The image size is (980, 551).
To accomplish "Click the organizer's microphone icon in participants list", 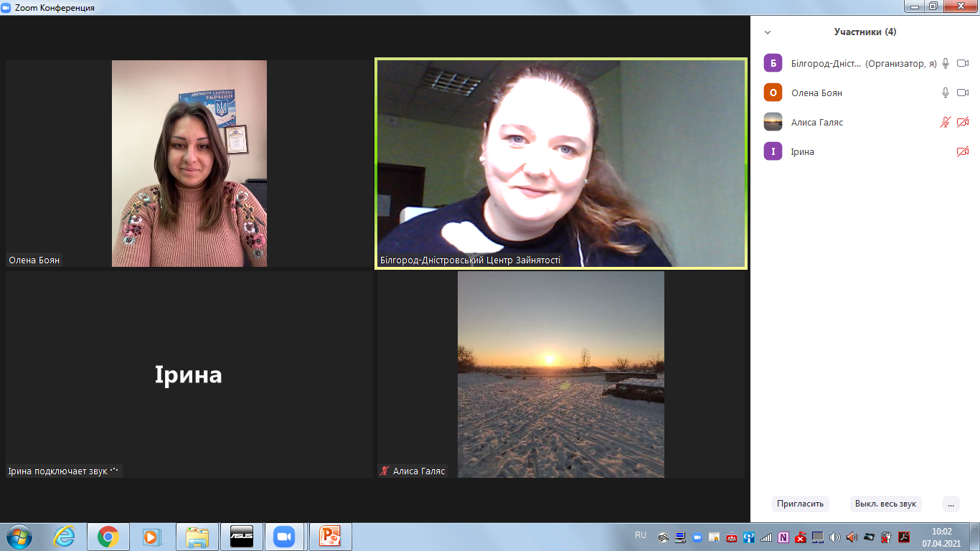I will pyautogui.click(x=946, y=63).
